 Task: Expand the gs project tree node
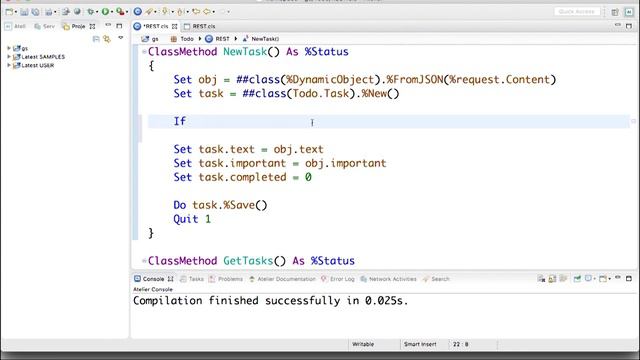coord(9,48)
